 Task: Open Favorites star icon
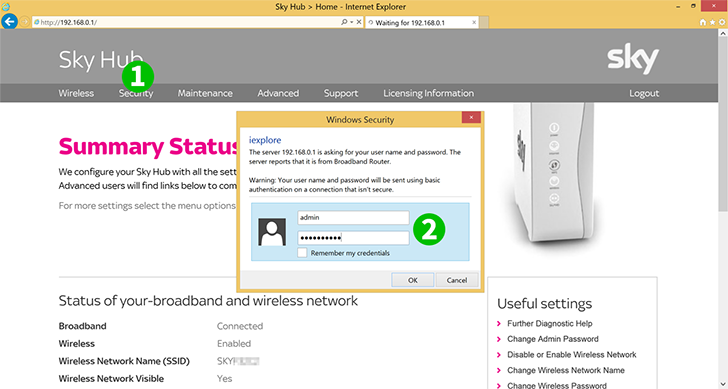(713, 22)
